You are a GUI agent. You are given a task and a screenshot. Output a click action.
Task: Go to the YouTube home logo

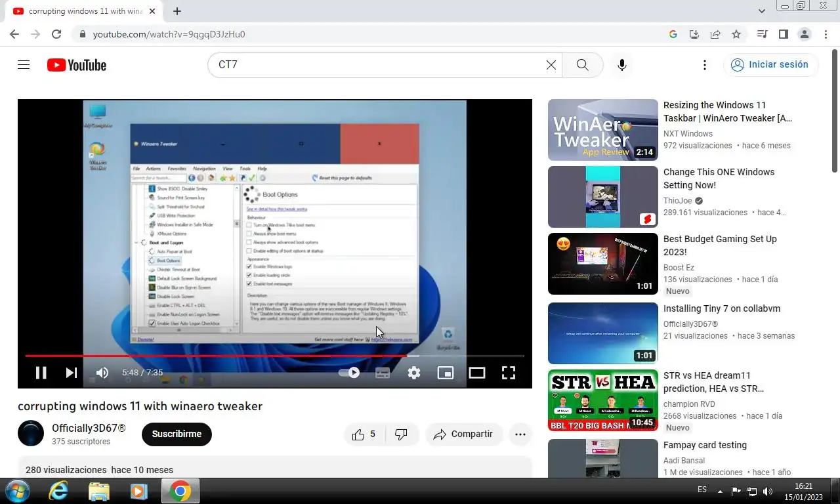pyautogui.click(x=77, y=65)
